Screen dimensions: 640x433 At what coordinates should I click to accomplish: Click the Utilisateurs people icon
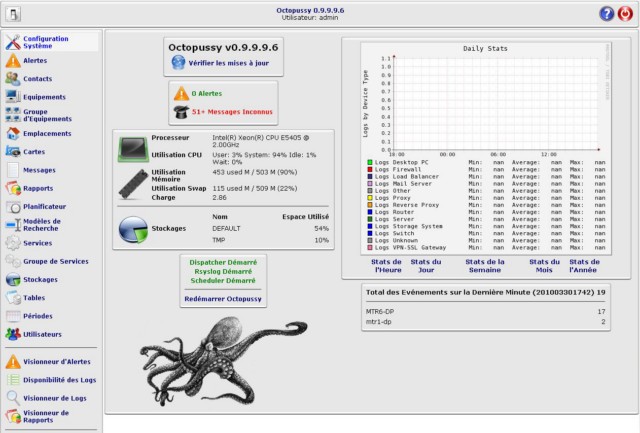[12, 334]
